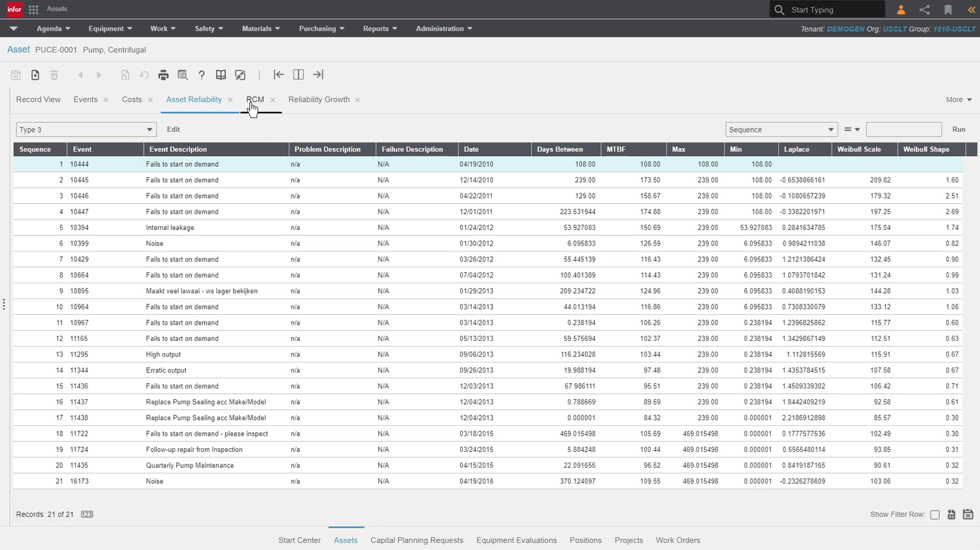Select the Print Preview toolbar icon
The width and height of the screenshot is (980, 550).
coord(183,74)
